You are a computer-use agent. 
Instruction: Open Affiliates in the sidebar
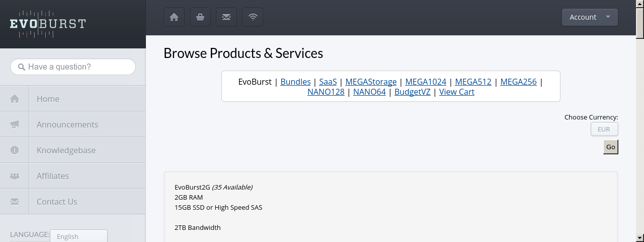click(x=73, y=176)
